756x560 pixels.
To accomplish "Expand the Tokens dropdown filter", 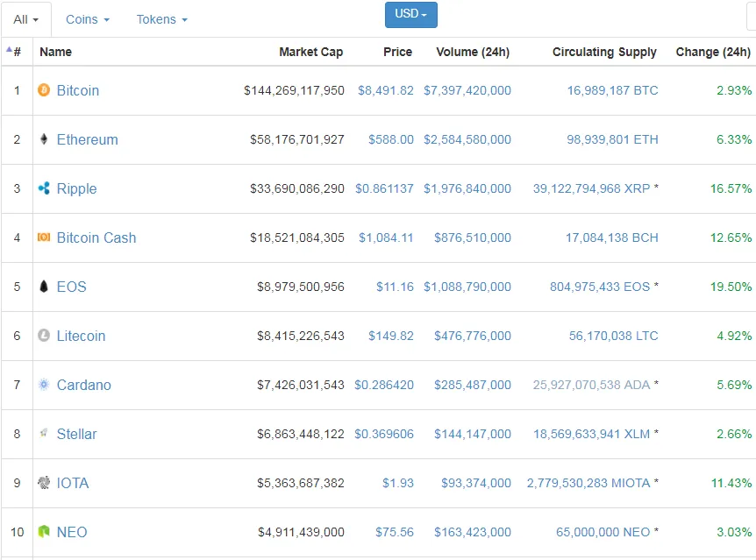I will click(x=161, y=19).
